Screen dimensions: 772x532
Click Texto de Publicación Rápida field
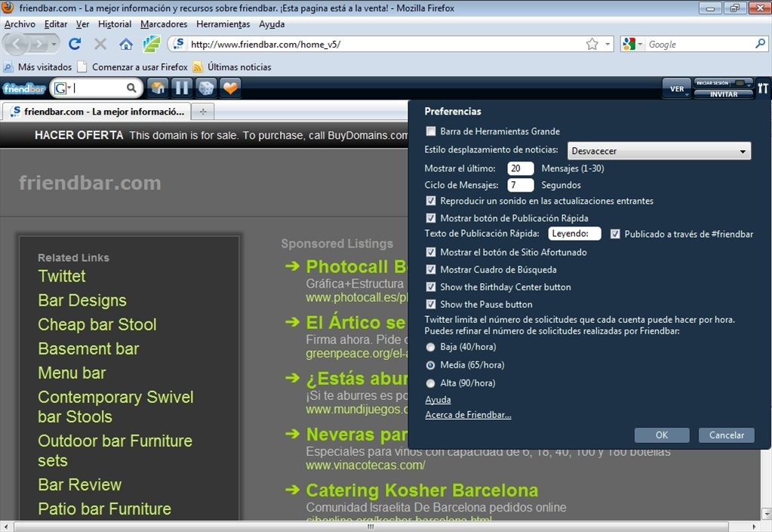[x=574, y=234]
